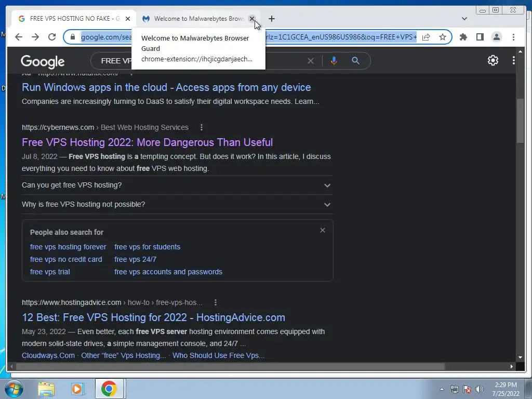
Task: Open Windows Start menu
Action: (14, 389)
